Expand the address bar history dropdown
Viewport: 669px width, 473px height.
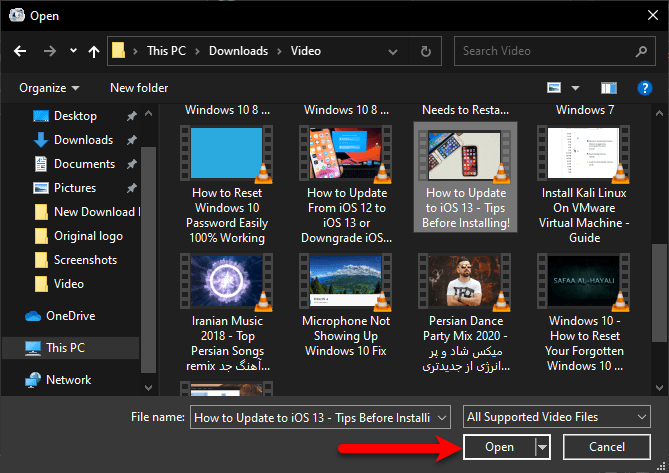(393, 52)
